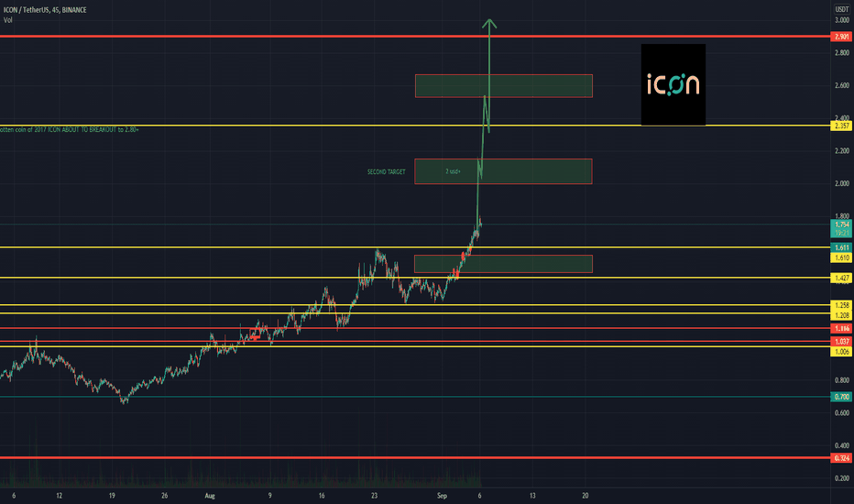Click the 13 date on time axis
Image resolution: width=854 pixels, height=504 pixels.
coord(532,496)
